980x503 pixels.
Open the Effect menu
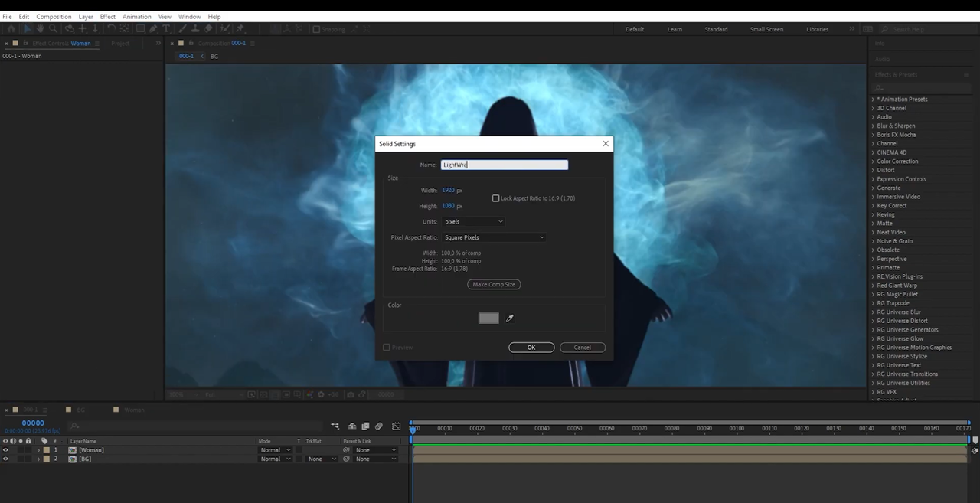click(108, 16)
